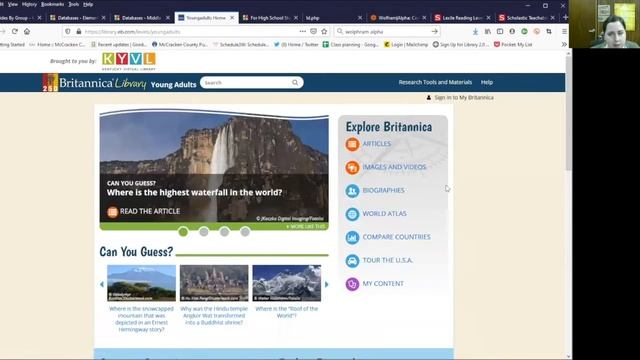Bookmark this page with the star icon
Screen dimensions: 640x360
(x=324, y=31)
